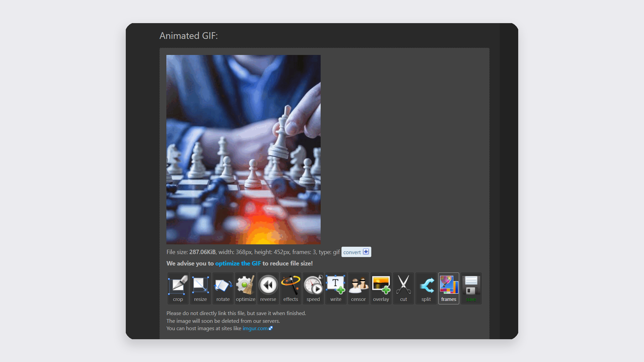This screenshot has width=644, height=362.
Task: Select the overlay tool
Action: (x=380, y=288)
